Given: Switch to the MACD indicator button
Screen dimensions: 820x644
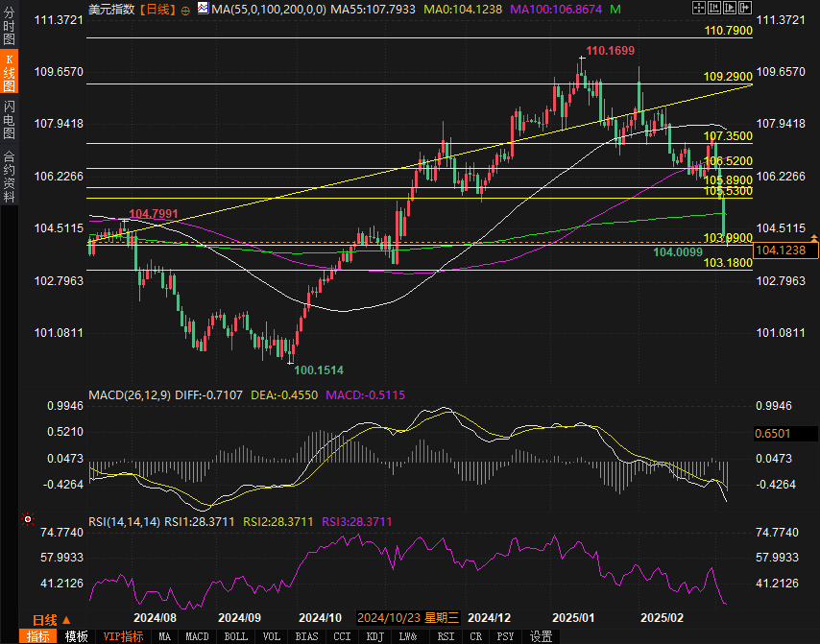Looking at the screenshot, I should pyautogui.click(x=197, y=636).
